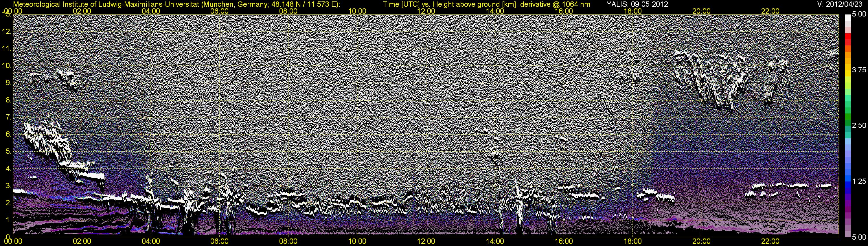Screen dimensions: 868x246
Task: Click '22:00' on the top time axis
Action: (x=770, y=11)
